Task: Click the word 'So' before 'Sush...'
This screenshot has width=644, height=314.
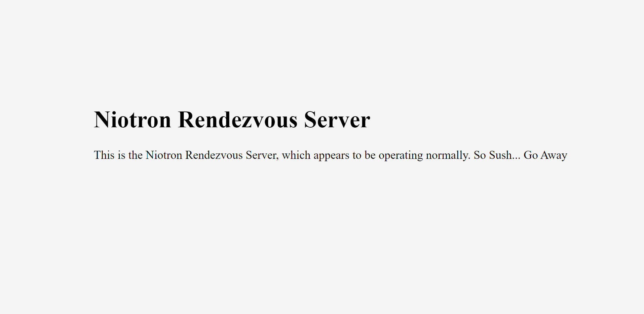Action: tap(480, 155)
